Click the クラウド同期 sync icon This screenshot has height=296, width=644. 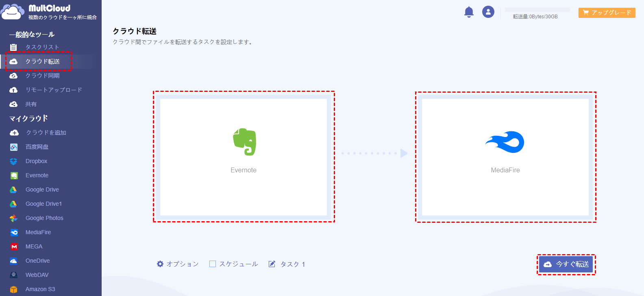[x=13, y=76]
